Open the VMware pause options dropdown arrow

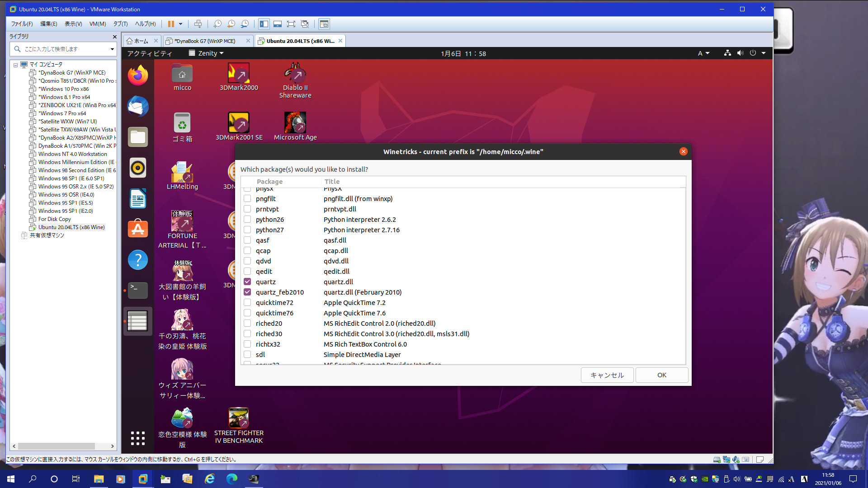click(x=180, y=24)
